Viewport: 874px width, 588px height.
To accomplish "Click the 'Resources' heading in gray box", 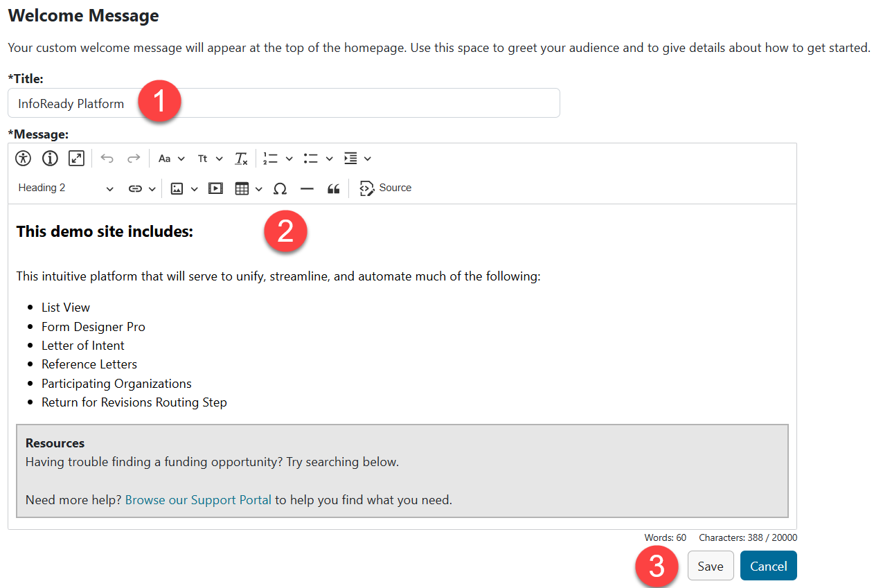I will point(55,443).
